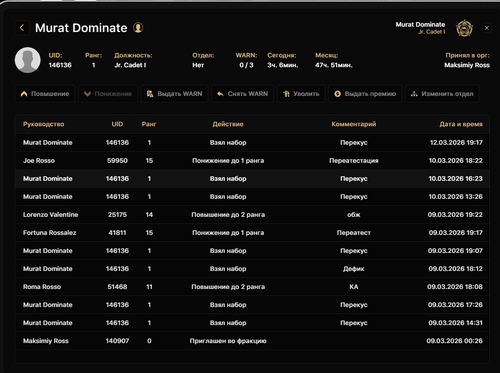Click Понижение до 1 ранга in Joe Rosso row
This screenshot has width=500, height=373.
pos(228,161)
